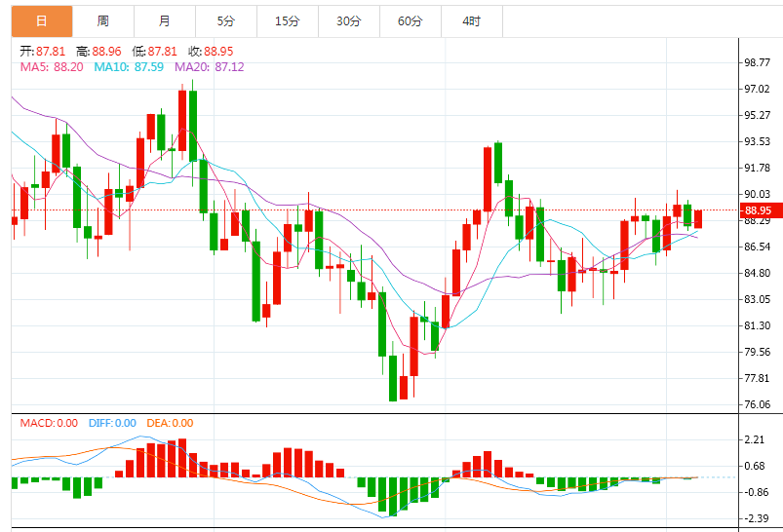Open the 15分 interval tab

(288, 21)
